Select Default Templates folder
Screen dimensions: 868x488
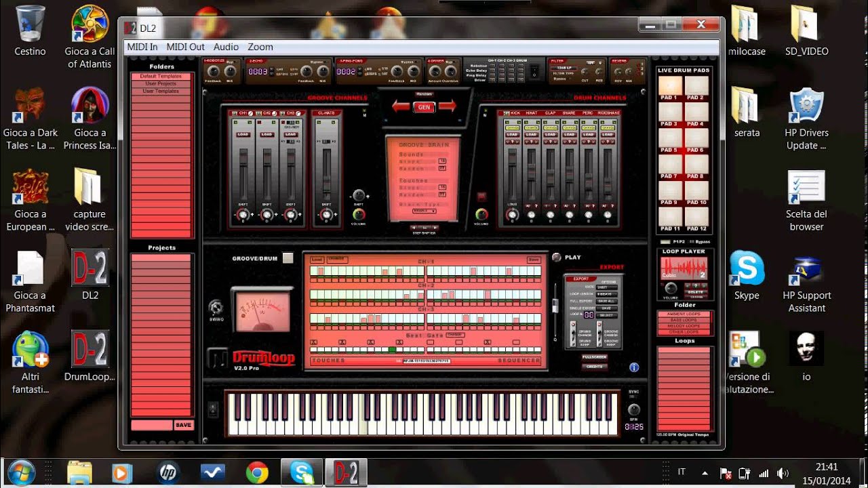161,77
